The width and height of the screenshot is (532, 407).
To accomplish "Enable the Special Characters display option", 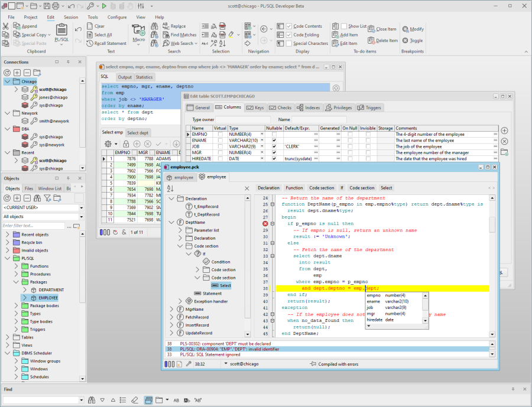I will click(288, 43).
